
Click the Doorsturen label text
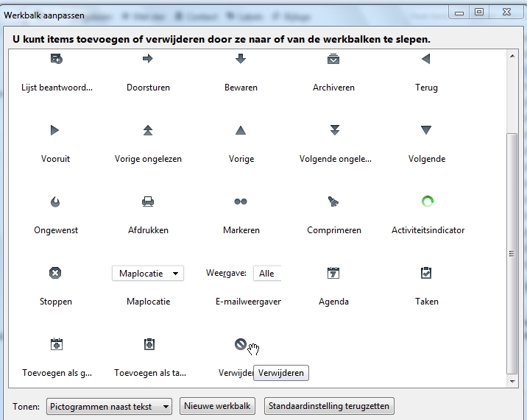point(148,88)
